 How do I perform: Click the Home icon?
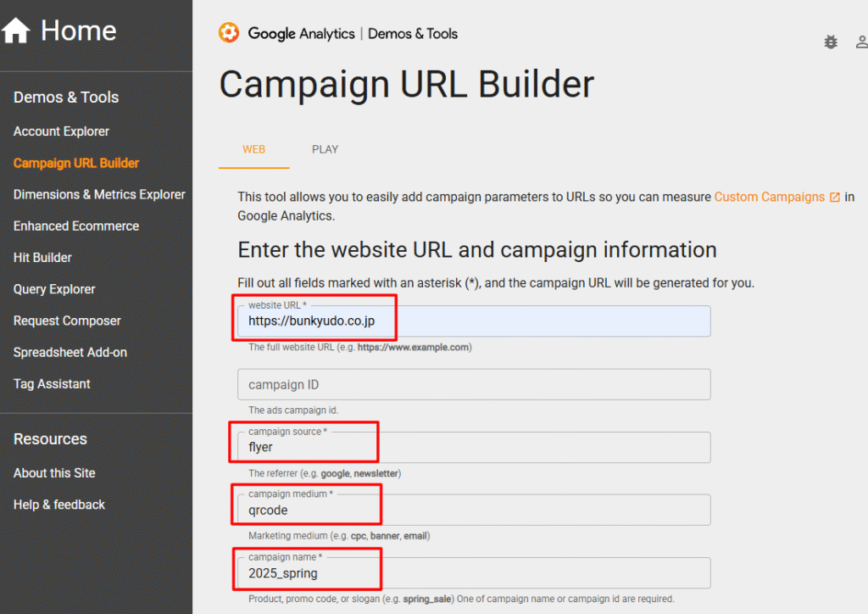click(17, 30)
